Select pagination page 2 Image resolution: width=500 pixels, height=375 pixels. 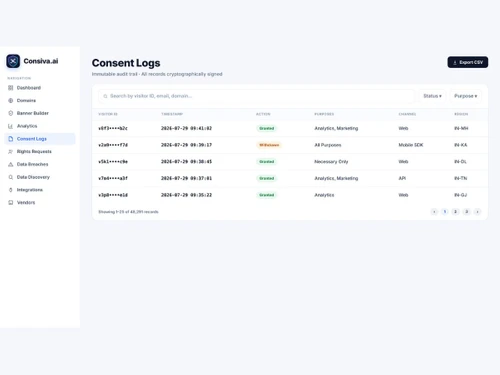coord(455,212)
